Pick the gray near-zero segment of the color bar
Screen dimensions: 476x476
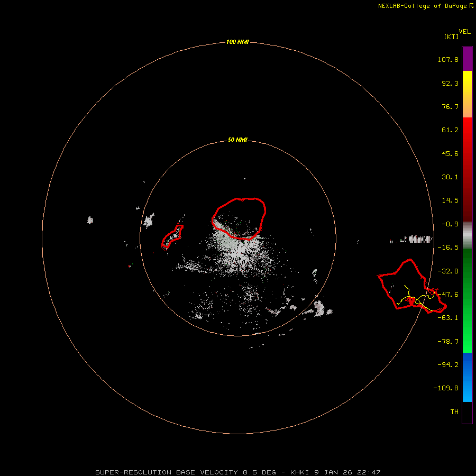click(467, 235)
